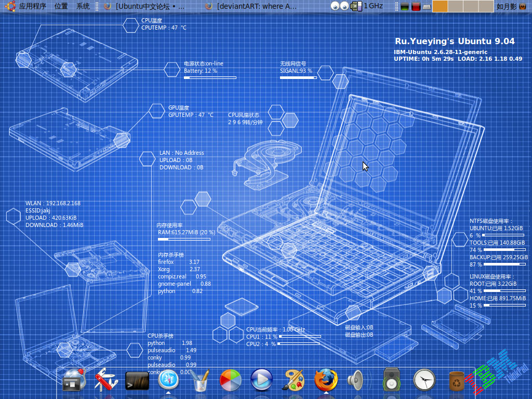
Task: Launch the colored pie chart dock icon
Action: tap(230, 380)
